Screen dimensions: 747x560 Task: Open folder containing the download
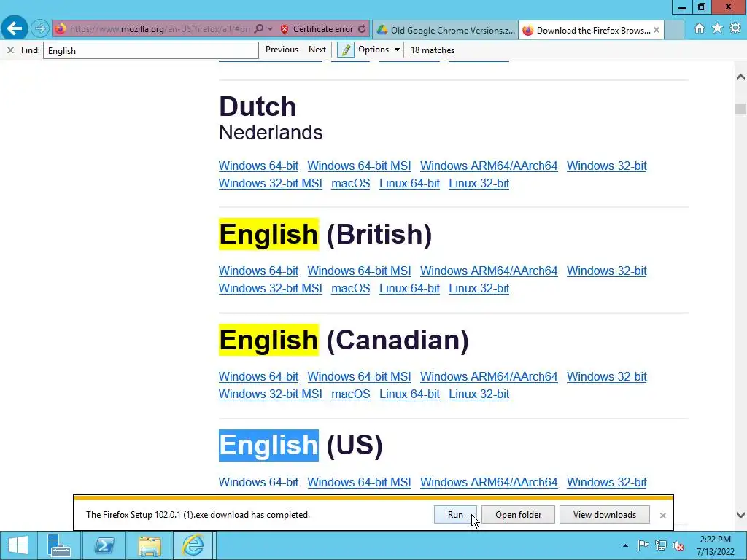[519, 514]
